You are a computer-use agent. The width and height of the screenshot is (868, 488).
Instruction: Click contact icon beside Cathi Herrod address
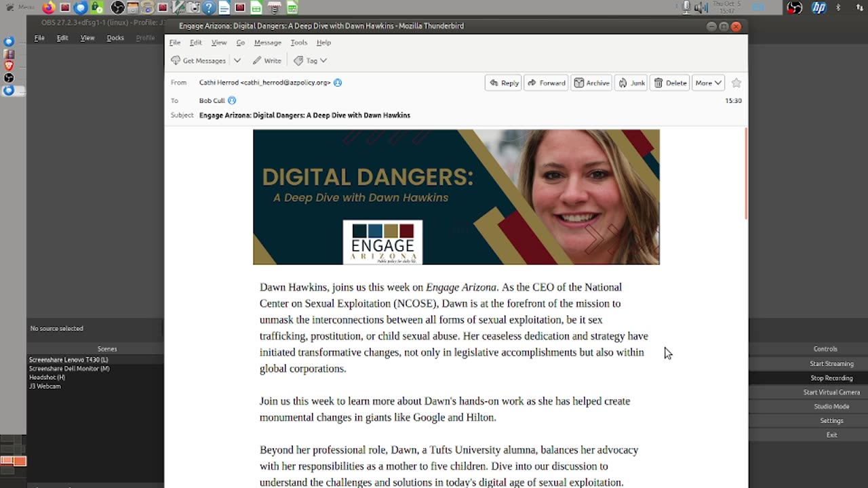(338, 83)
